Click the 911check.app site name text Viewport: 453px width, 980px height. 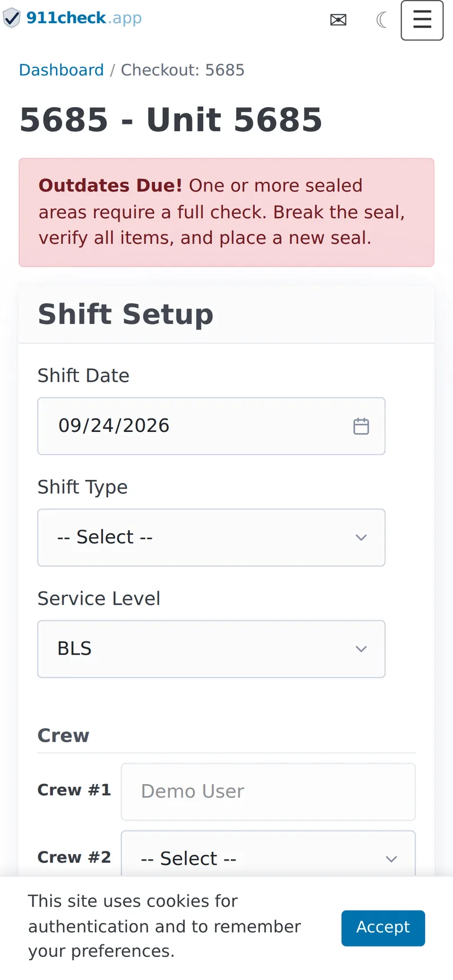84,18
